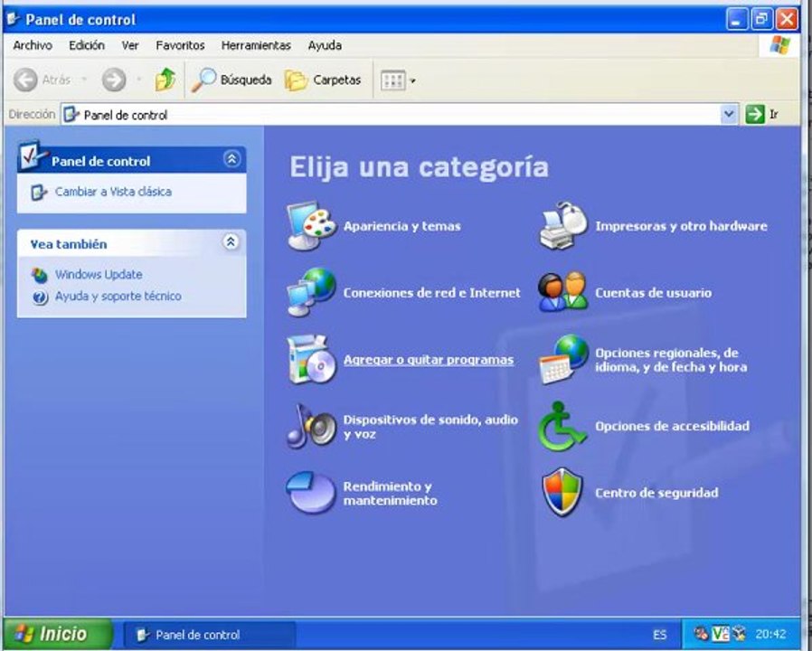The width and height of the screenshot is (812, 651).
Task: Open Ayuda y soporte técnico link
Action: coord(118,297)
